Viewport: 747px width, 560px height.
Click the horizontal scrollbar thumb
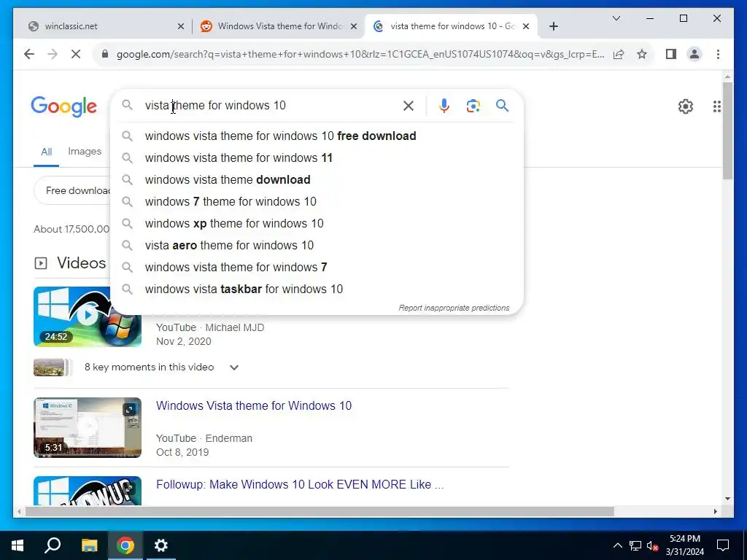320,511
